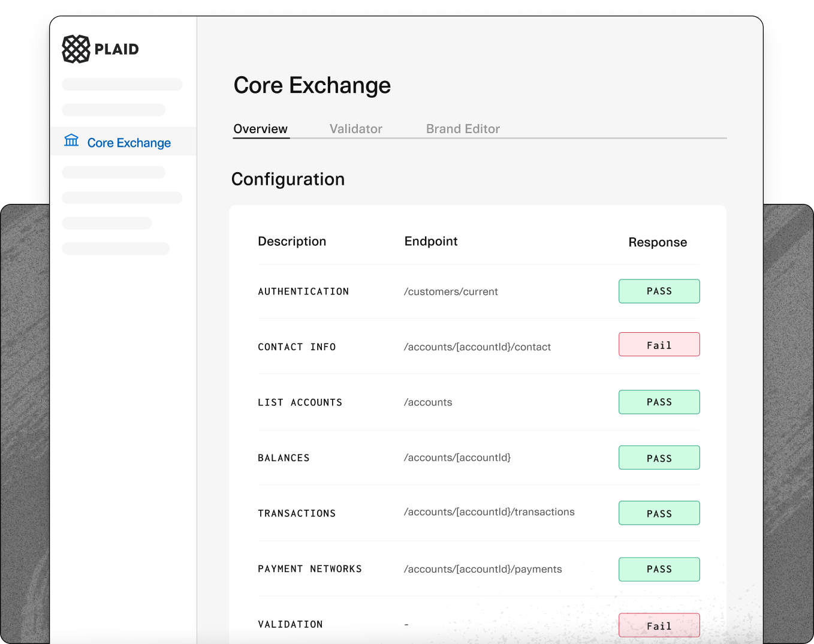This screenshot has height=644, width=814.
Task: Open the Brand Editor tab
Action: click(x=462, y=128)
